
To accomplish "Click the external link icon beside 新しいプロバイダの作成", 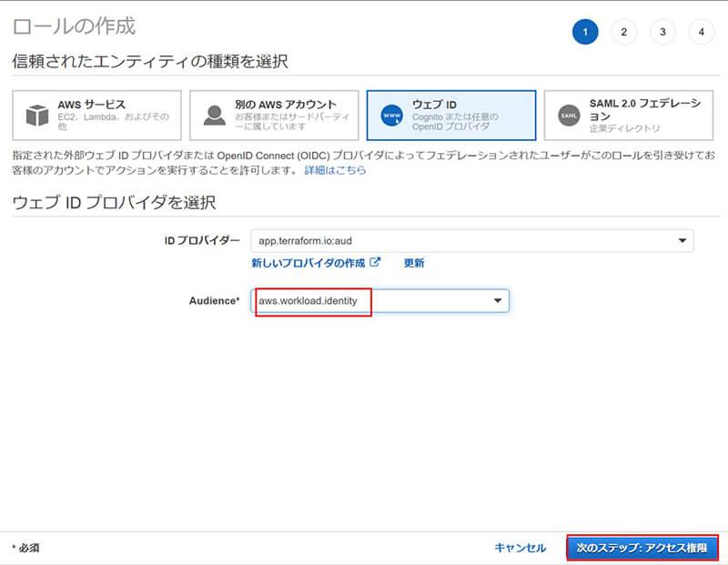I will [375, 262].
